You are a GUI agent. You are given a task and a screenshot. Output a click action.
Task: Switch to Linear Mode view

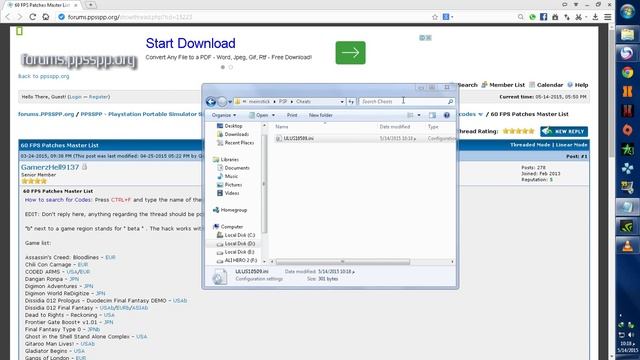pos(571,145)
